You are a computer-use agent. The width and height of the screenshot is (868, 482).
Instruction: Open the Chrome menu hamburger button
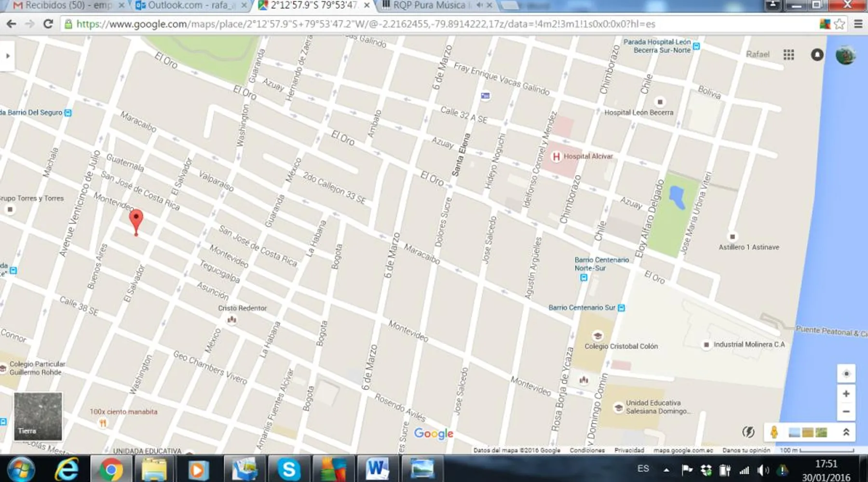click(x=858, y=24)
